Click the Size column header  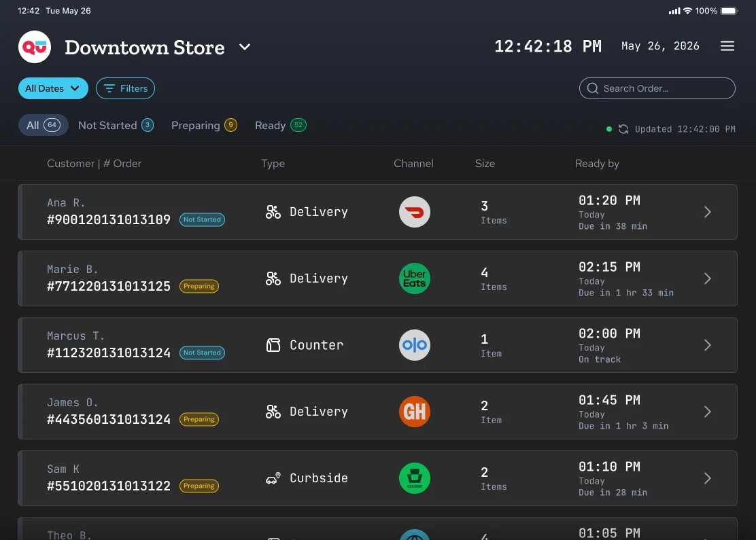(485, 163)
